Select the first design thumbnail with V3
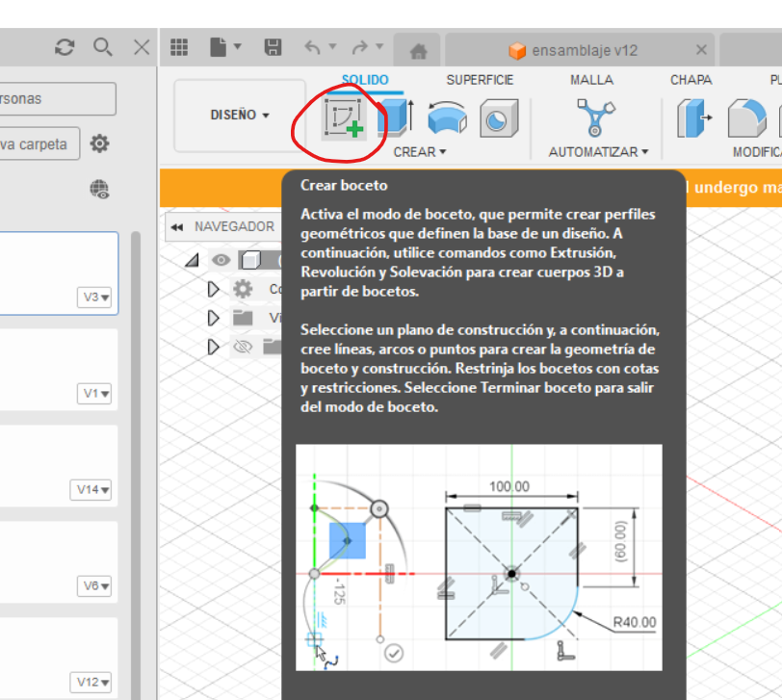782x700 pixels. point(59,273)
